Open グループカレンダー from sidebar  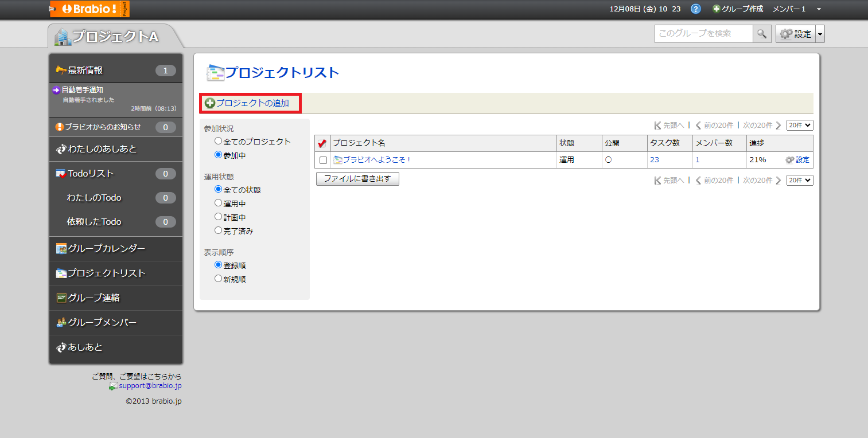coord(106,249)
